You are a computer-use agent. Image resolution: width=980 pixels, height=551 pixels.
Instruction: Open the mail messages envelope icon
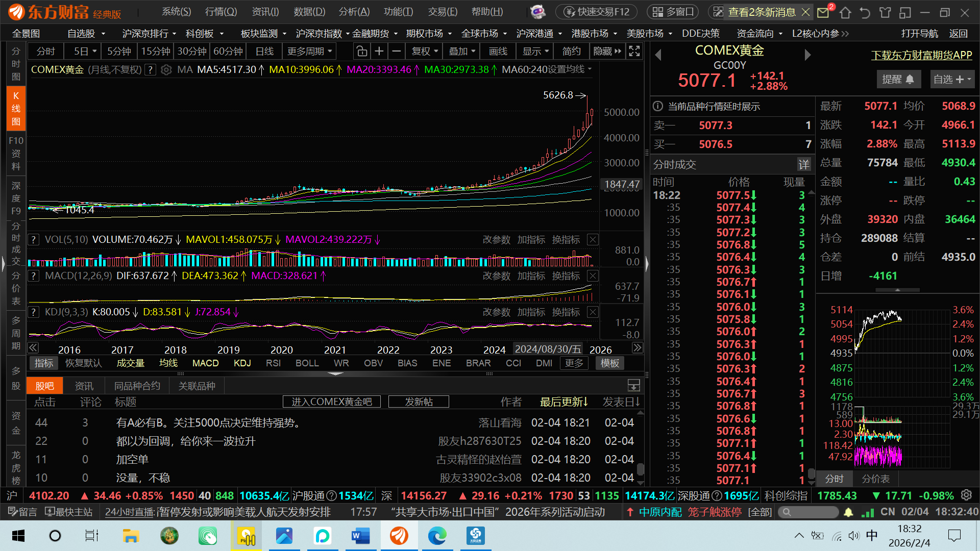point(823,12)
